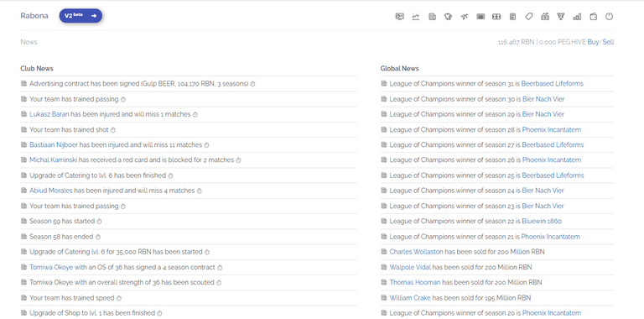Click the Sell link

coord(608,42)
